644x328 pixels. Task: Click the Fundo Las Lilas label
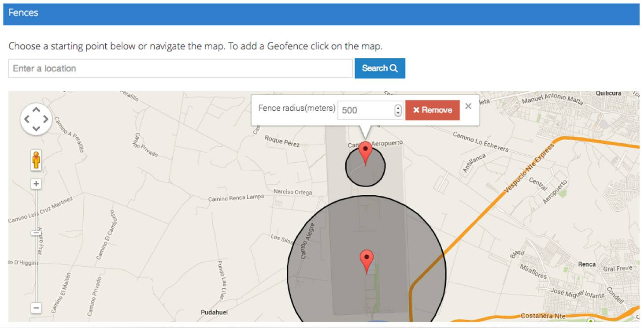pos(221,280)
